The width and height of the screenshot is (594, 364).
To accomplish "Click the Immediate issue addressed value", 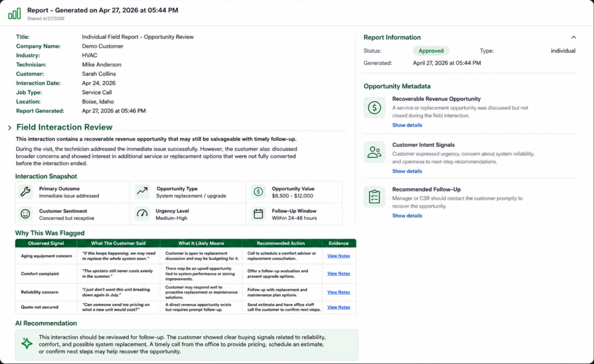I will [69, 196].
